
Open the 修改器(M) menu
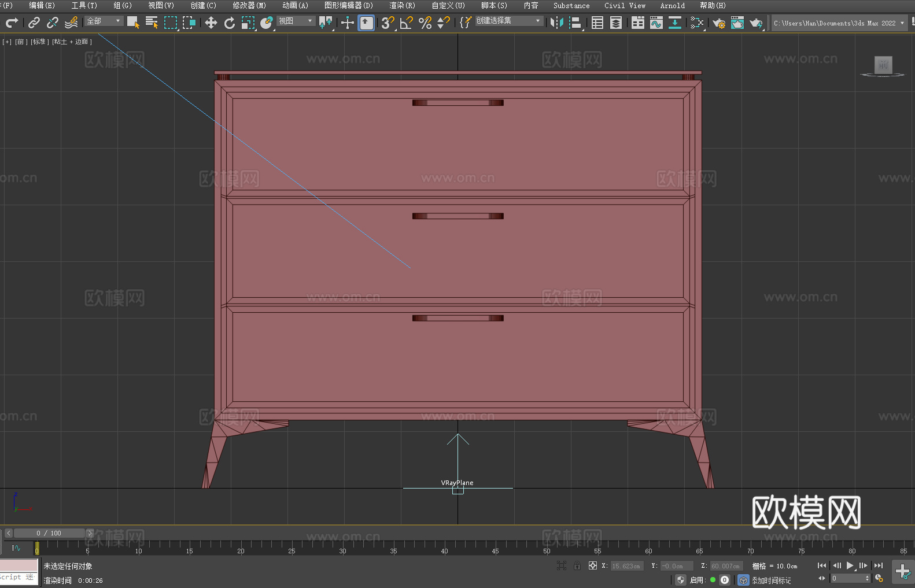tap(249, 5)
